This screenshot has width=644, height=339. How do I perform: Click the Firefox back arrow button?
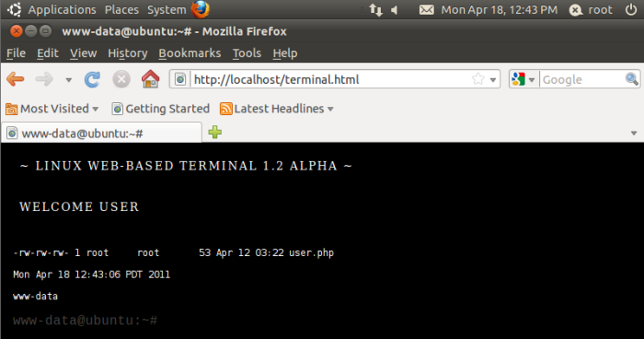(16, 79)
